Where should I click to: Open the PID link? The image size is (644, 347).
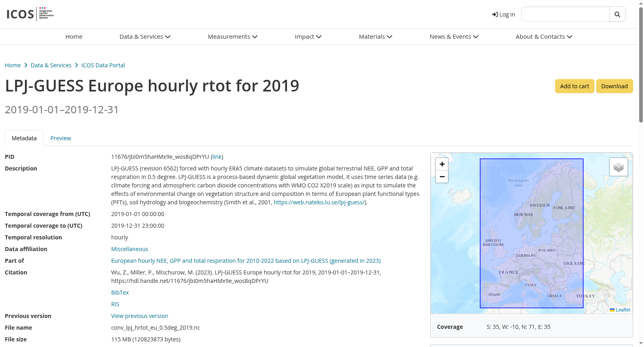click(217, 157)
